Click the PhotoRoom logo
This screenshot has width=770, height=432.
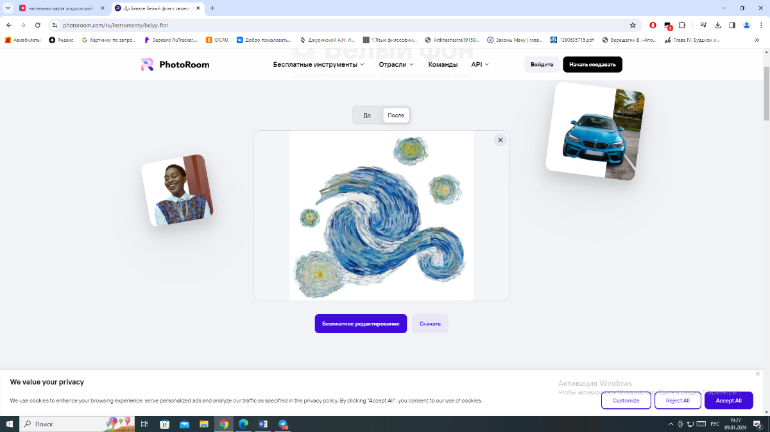[175, 64]
